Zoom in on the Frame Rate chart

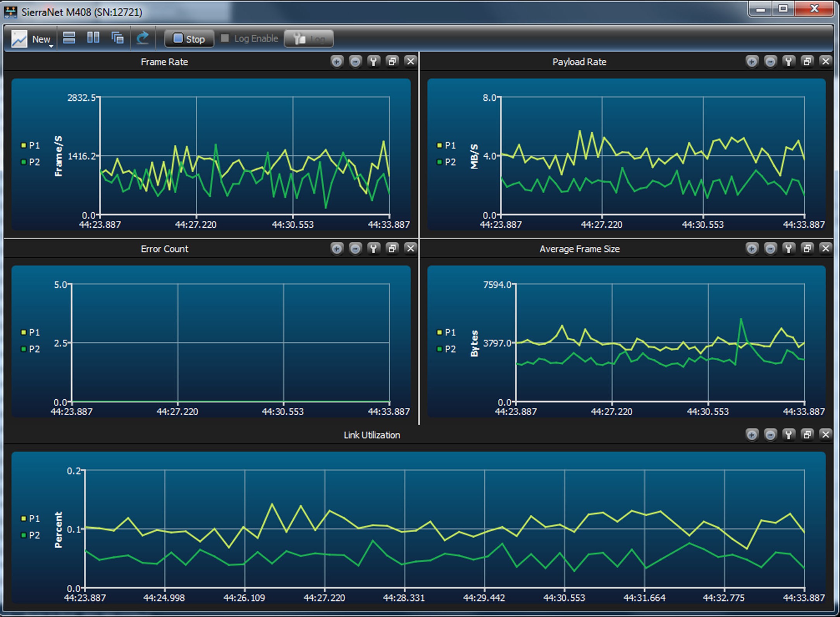[337, 62]
